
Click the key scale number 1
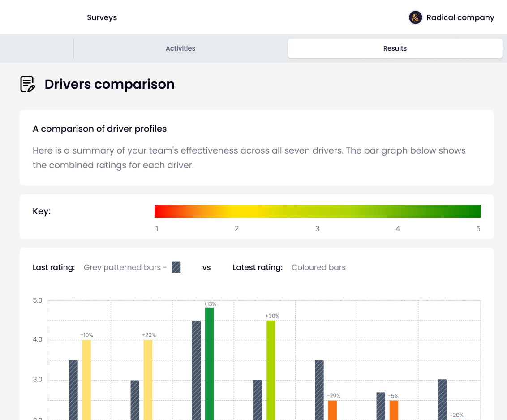coord(157,229)
